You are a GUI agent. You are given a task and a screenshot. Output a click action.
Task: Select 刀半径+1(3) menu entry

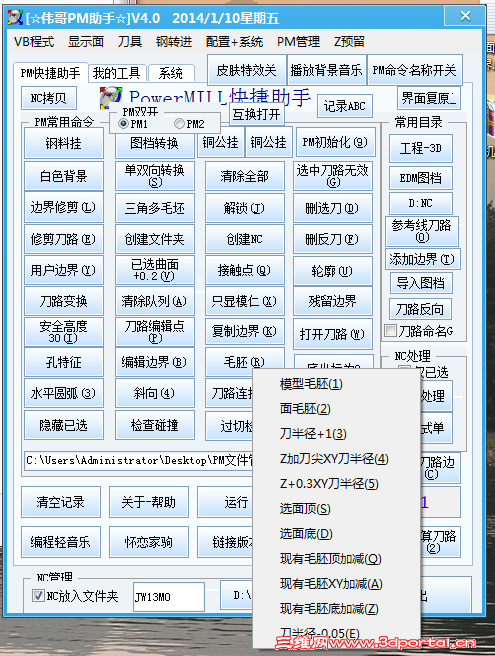pyautogui.click(x=336, y=434)
